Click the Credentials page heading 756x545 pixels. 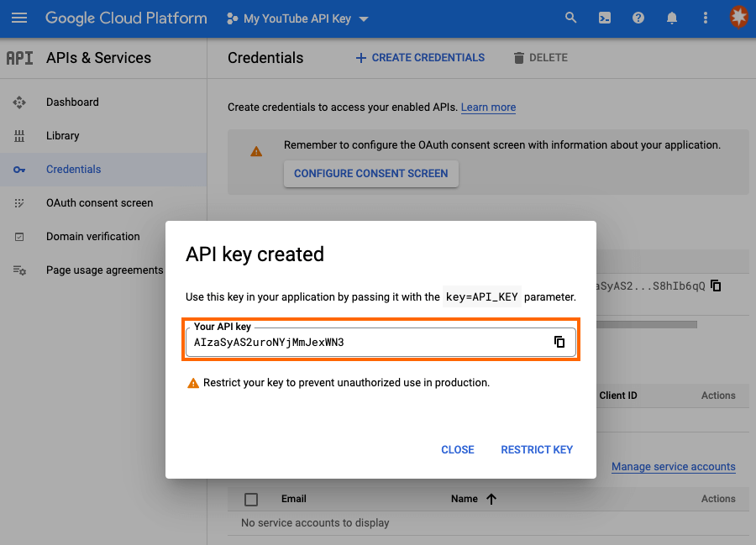point(265,58)
